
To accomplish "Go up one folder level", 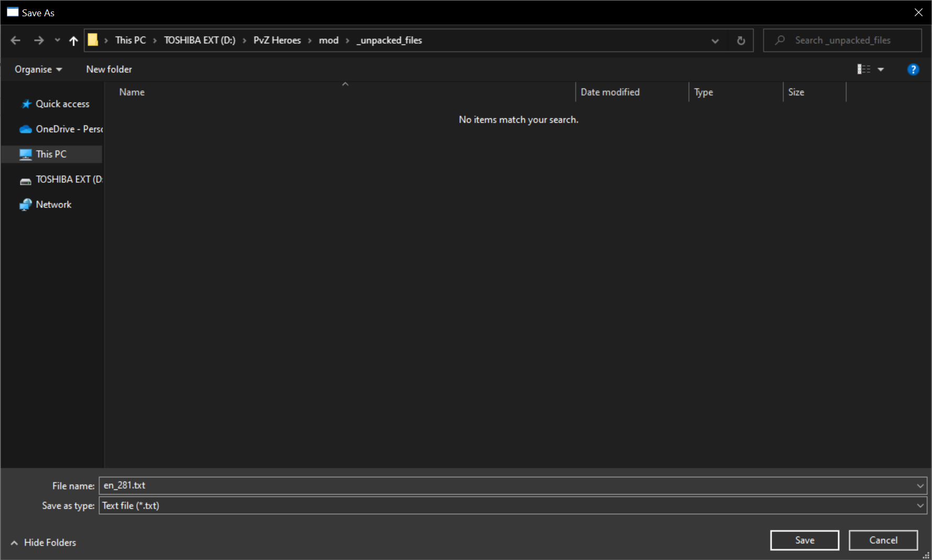I will pos(73,40).
